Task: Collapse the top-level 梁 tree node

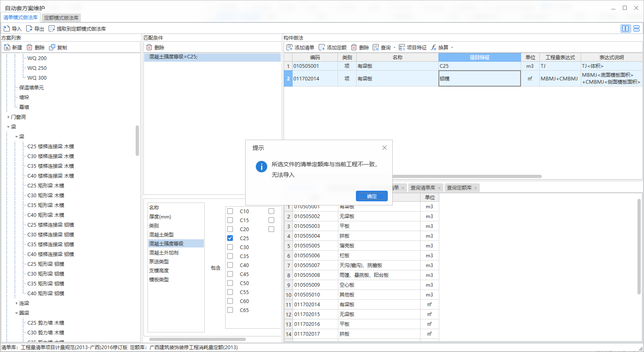Action: point(8,127)
